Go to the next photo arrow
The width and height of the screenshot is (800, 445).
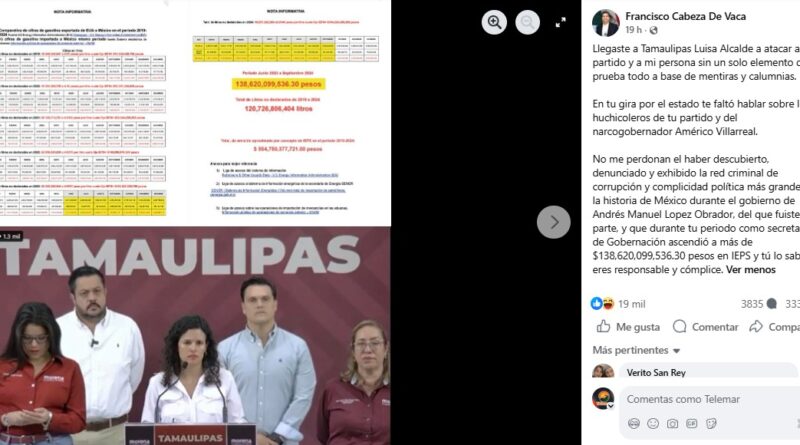(x=554, y=222)
